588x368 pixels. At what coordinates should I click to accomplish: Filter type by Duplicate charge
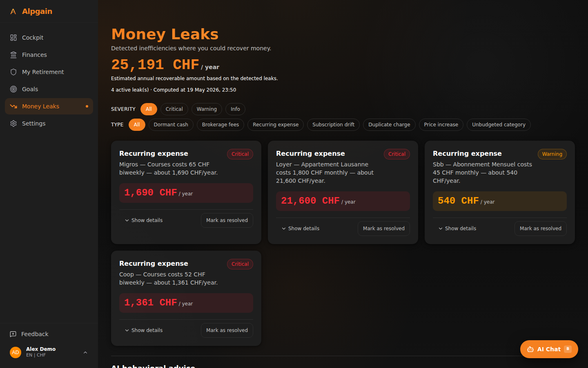[x=389, y=125]
